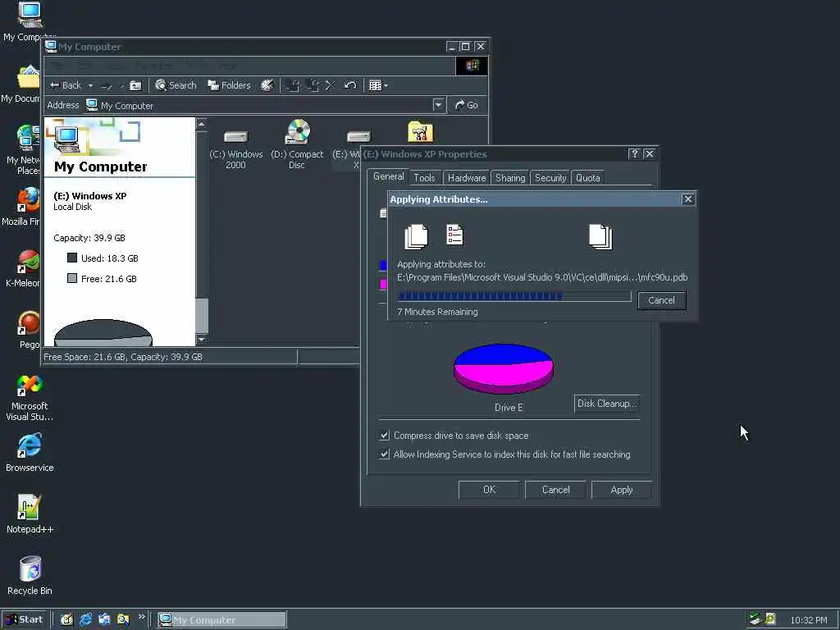The width and height of the screenshot is (840, 630).
Task: Click Cancel in Windows XP Properties
Action: (x=555, y=490)
